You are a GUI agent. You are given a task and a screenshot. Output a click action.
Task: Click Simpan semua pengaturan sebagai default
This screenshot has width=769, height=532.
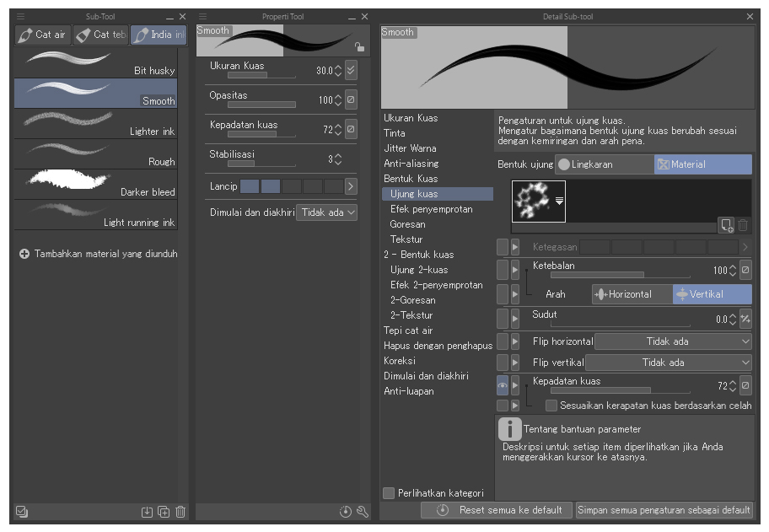[664, 510]
